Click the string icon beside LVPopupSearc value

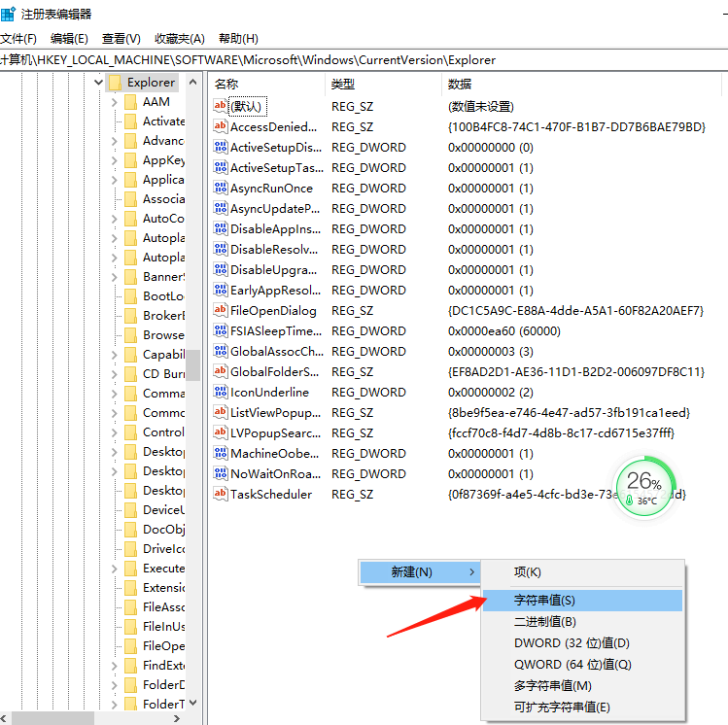tap(220, 433)
